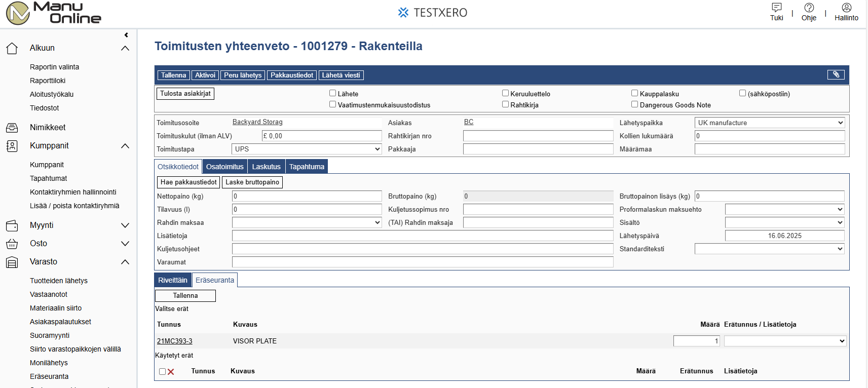
Task: Expand the Osto section chevron
Action: pyautogui.click(x=125, y=244)
